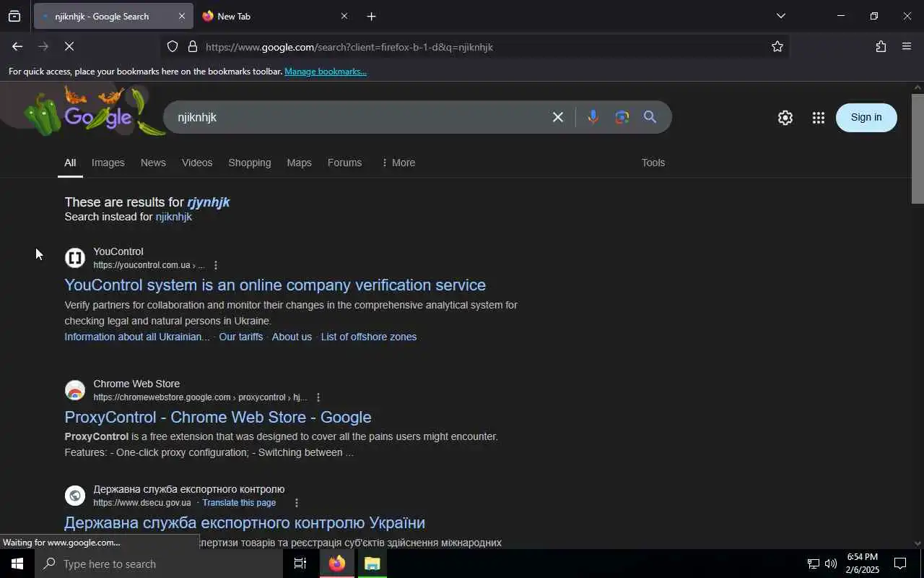Viewport: 924px width, 578px height.
Task: Click Chrome Web Store favicon
Action: (75, 390)
